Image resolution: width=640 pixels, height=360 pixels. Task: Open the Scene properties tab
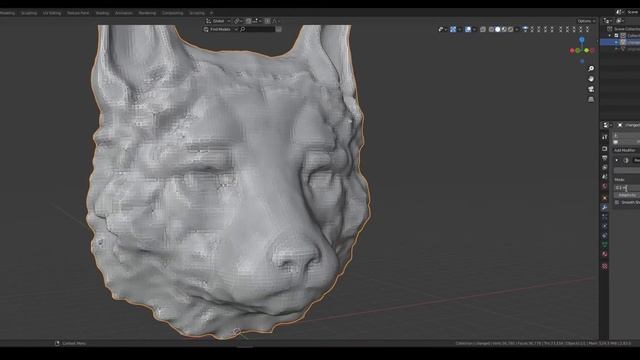coord(605,176)
